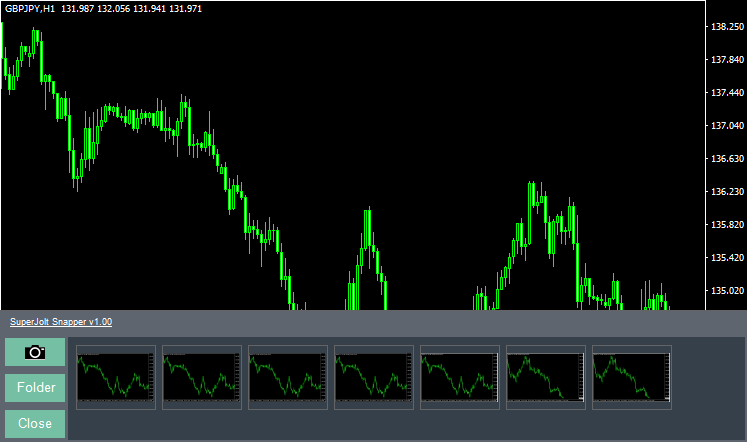Image resolution: width=747 pixels, height=442 pixels.
Task: Click the 137.840 price axis label
Action: click(725, 60)
